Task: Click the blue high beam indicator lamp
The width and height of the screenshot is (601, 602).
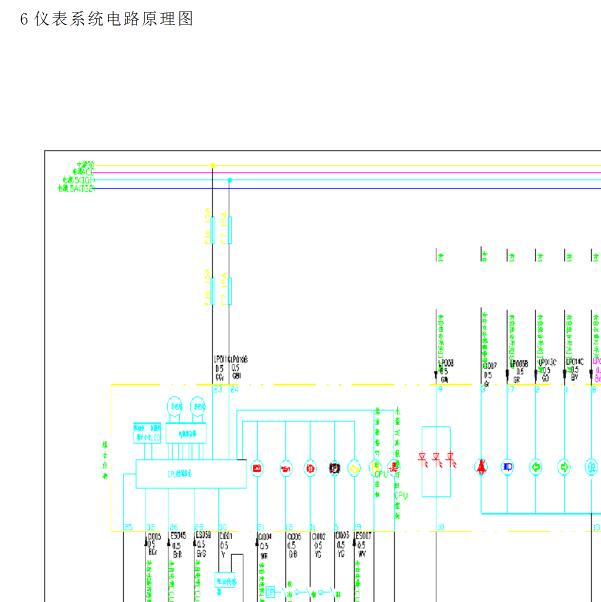Action: (507, 467)
